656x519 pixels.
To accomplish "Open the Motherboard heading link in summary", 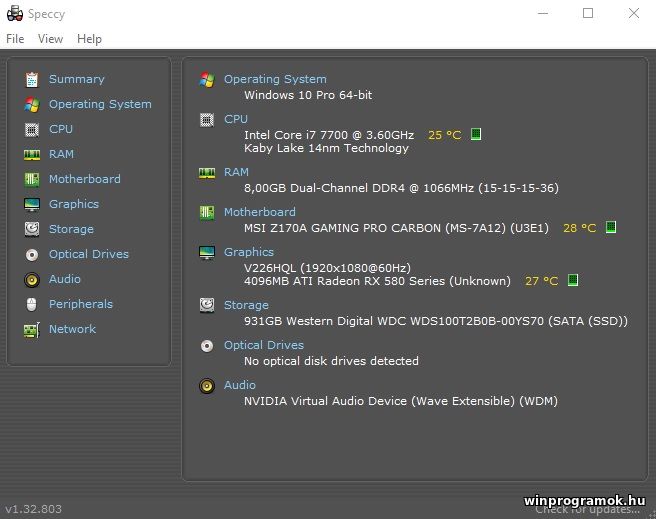I will (259, 212).
